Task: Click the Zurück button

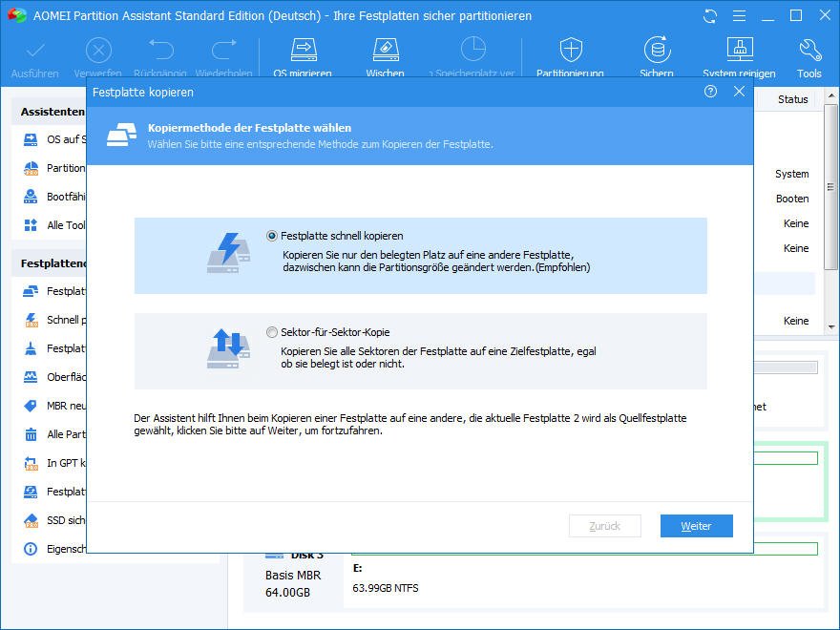Action: pos(605,526)
